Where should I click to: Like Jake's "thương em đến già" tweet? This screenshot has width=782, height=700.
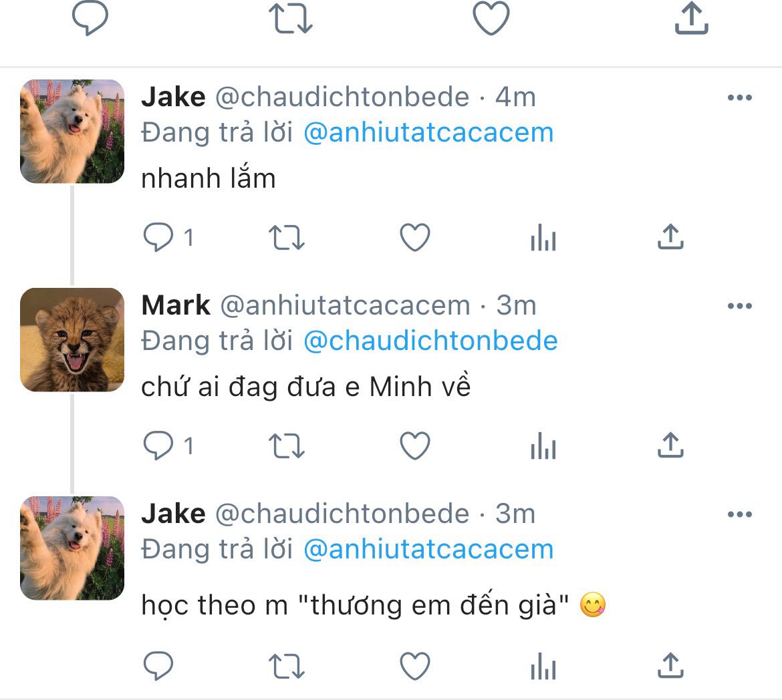click(x=414, y=666)
